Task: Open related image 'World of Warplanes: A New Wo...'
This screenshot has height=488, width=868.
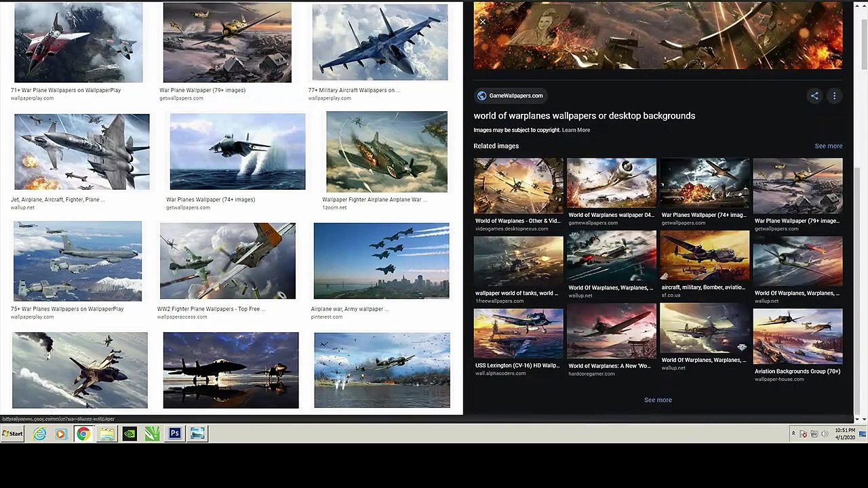Action: [x=612, y=331]
